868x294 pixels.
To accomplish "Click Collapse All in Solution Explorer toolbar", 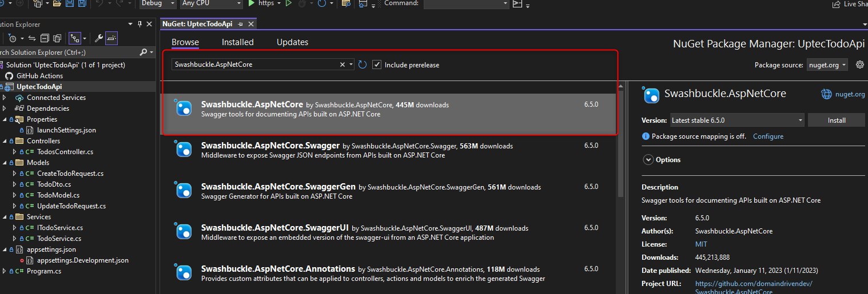I will coord(45,38).
